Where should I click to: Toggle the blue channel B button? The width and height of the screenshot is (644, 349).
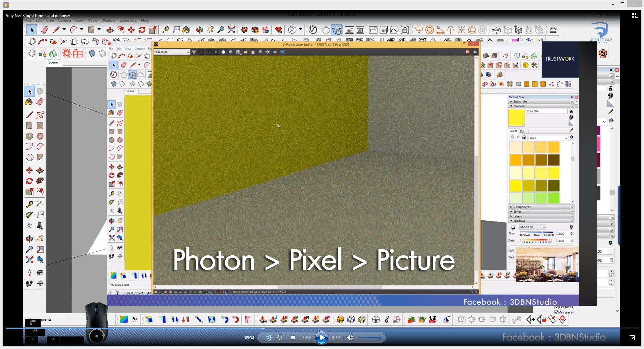(216, 52)
